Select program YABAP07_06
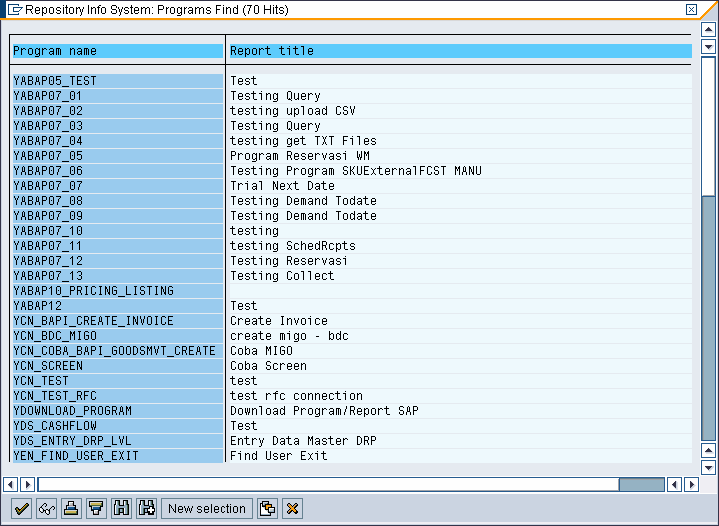 [118, 171]
